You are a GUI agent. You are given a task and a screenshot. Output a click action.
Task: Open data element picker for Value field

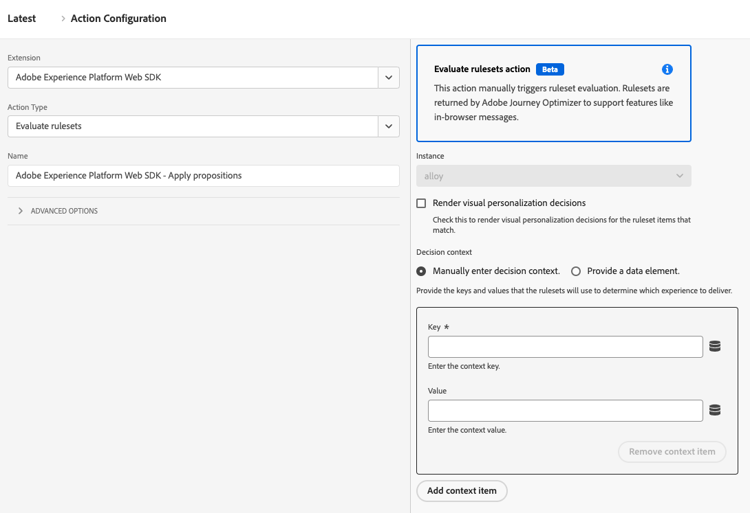[715, 410]
